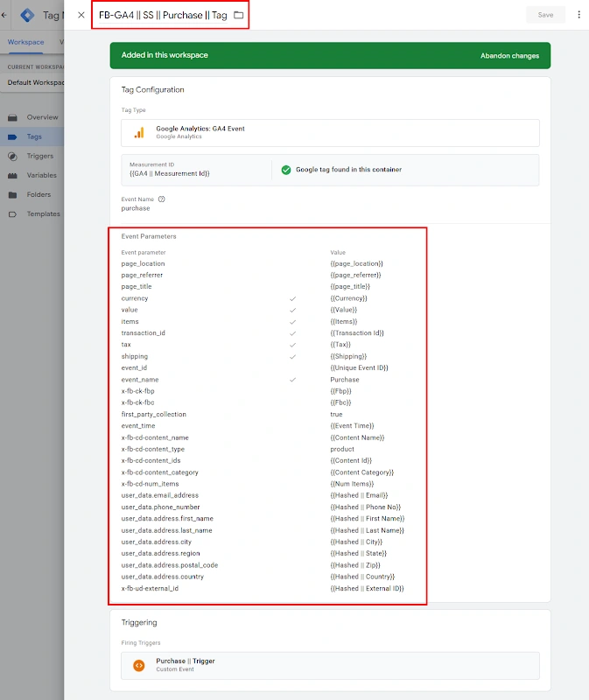Click the checkmark in the event_name row
This screenshot has width=589, height=700.
[x=292, y=380]
